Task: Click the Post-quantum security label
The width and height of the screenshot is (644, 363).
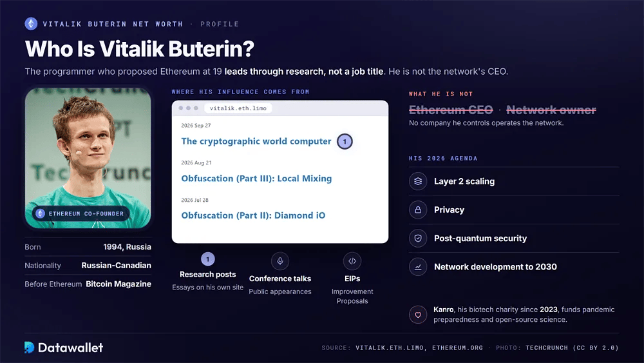Action: [480, 239]
